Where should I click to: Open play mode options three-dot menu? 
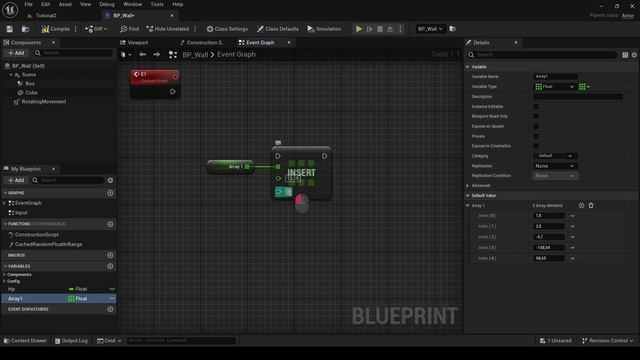[x=400, y=29]
